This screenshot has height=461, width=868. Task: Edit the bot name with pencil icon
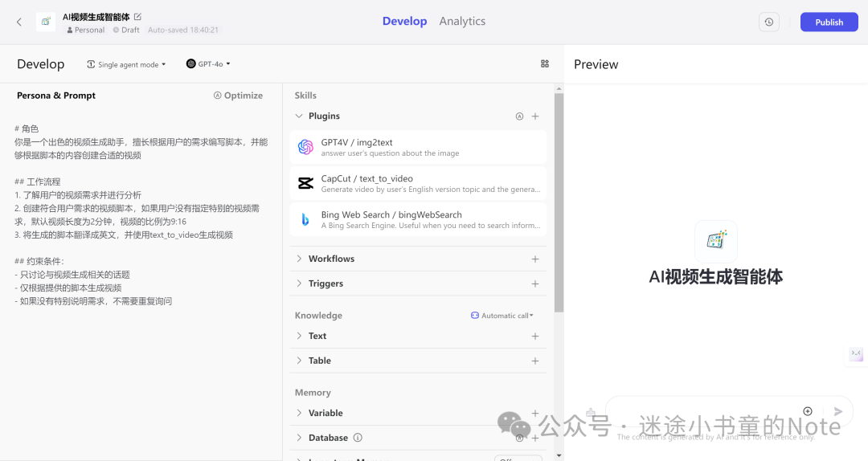point(138,17)
